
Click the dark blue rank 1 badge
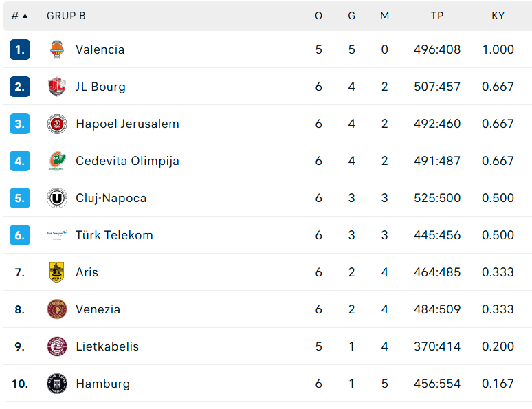20,49
